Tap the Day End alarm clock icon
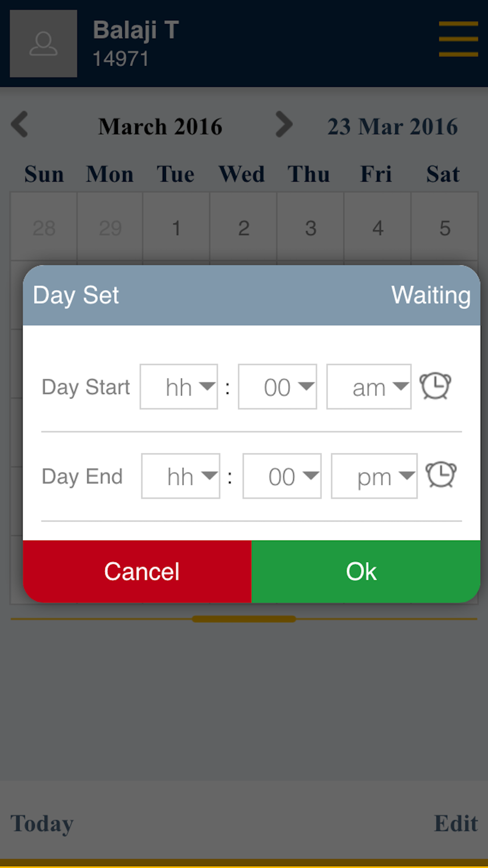The image size is (488, 868). [441, 475]
